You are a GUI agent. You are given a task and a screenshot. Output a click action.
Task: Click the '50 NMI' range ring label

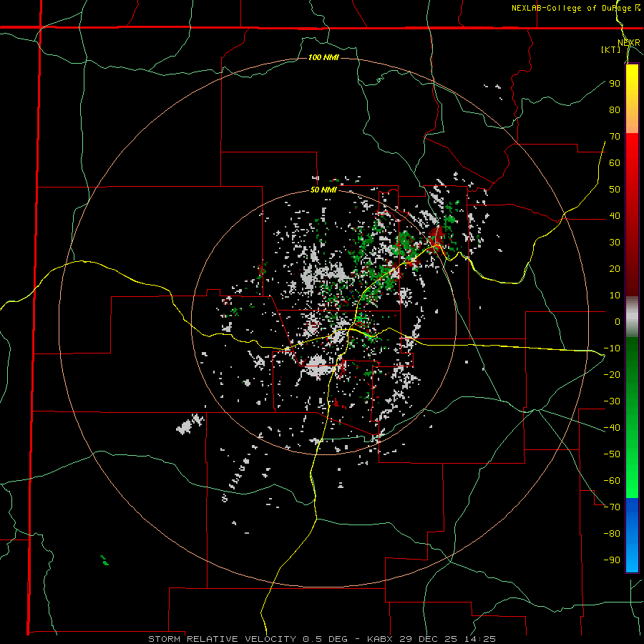[323, 190]
